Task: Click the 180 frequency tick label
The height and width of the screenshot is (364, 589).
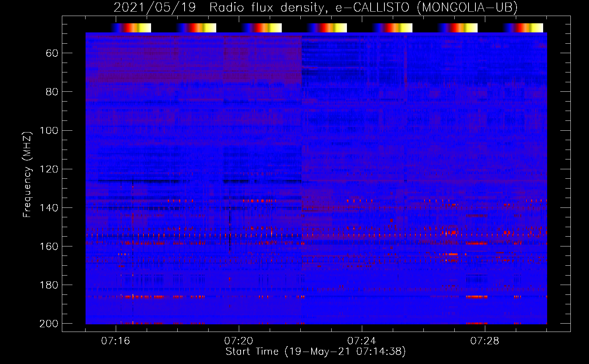Action: click(49, 285)
